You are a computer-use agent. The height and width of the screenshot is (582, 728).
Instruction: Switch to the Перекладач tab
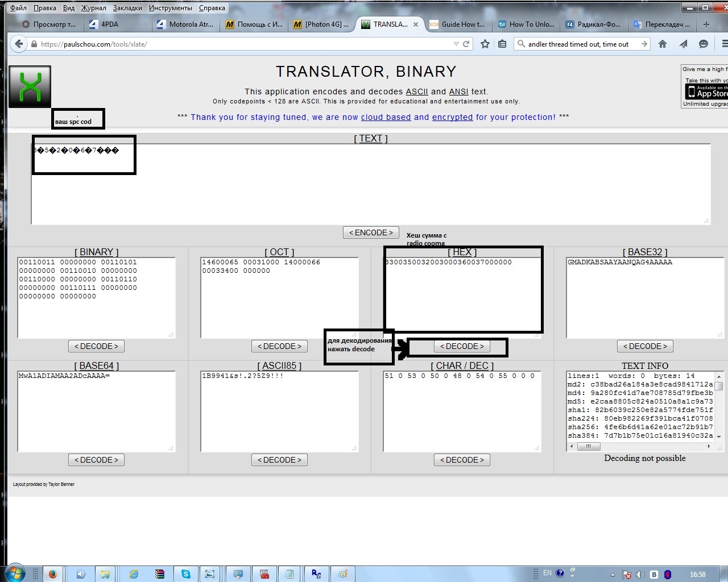(x=663, y=24)
